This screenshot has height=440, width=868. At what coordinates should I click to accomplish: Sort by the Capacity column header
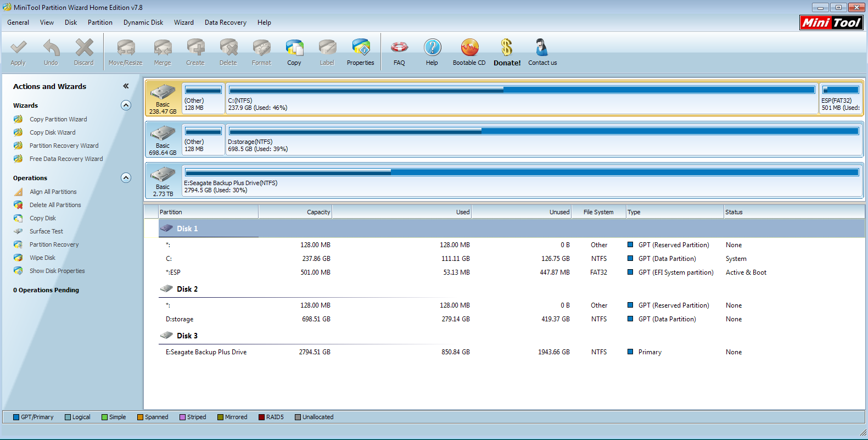295,212
